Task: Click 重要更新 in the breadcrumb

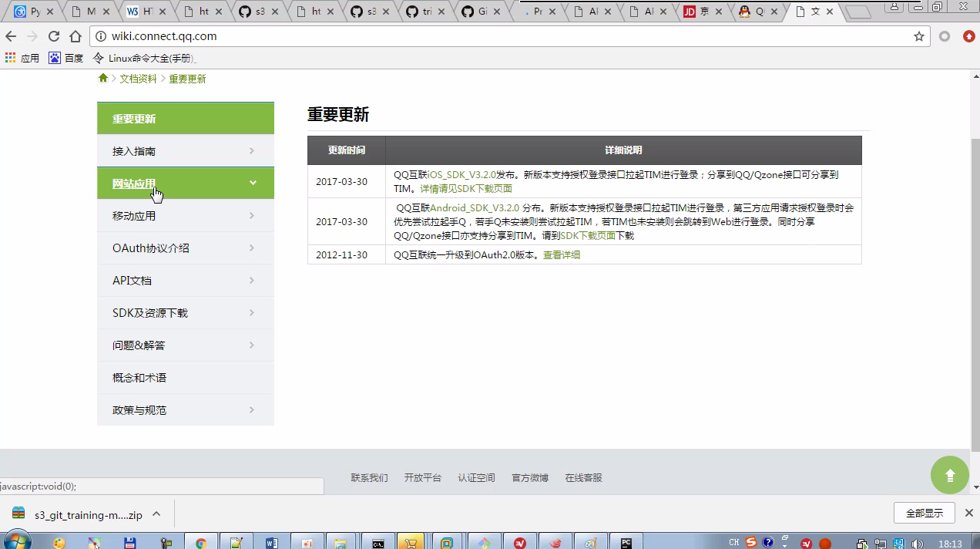Action: click(187, 79)
